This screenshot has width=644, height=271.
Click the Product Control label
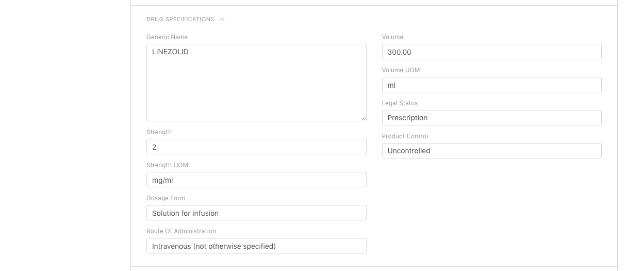405,136
